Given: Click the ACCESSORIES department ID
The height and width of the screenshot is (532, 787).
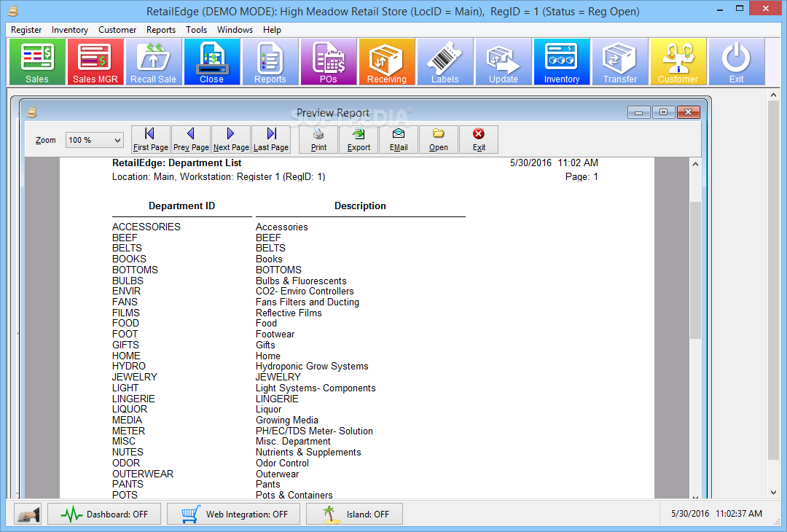Looking at the screenshot, I should point(146,227).
